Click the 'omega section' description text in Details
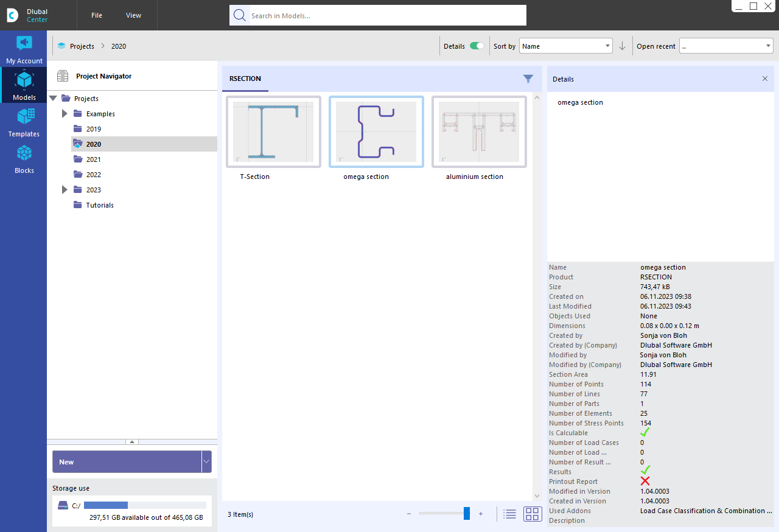This screenshot has width=779, height=532. point(580,102)
